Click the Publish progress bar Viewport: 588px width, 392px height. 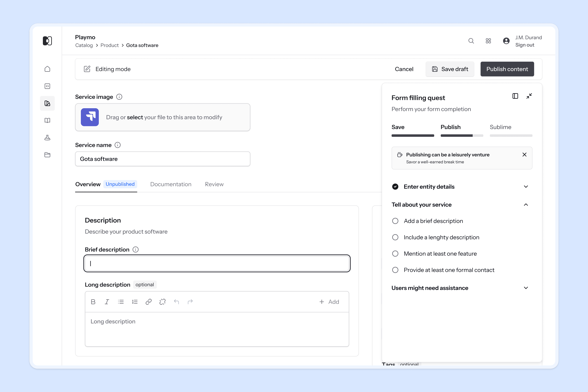[462, 136]
